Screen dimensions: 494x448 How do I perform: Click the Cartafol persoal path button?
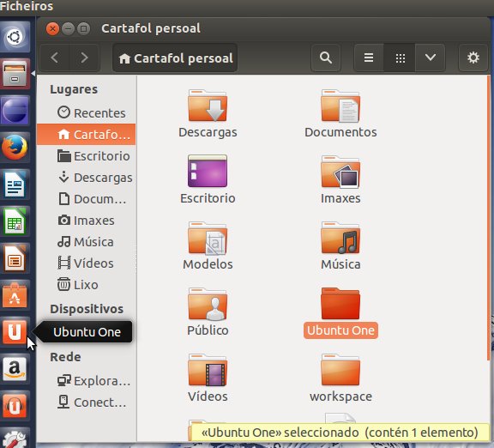tap(175, 58)
